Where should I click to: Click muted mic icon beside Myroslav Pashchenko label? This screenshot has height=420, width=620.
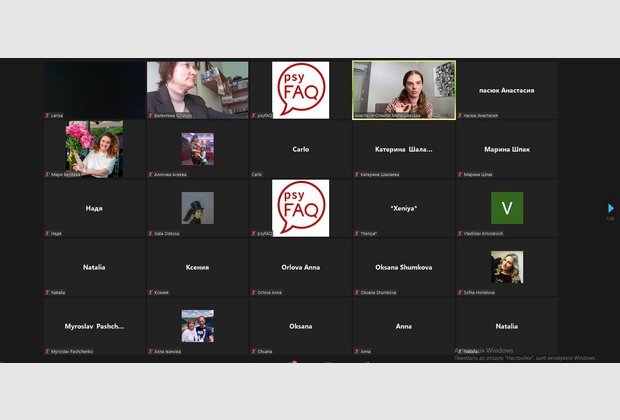pyautogui.click(x=47, y=352)
